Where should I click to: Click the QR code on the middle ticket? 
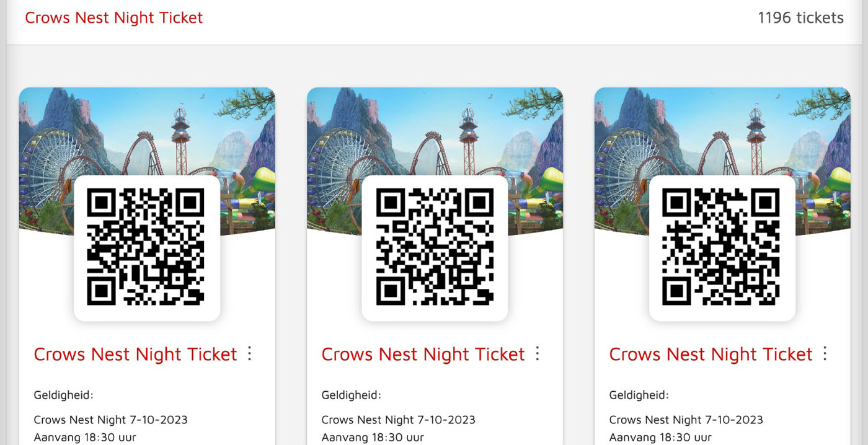(x=435, y=248)
